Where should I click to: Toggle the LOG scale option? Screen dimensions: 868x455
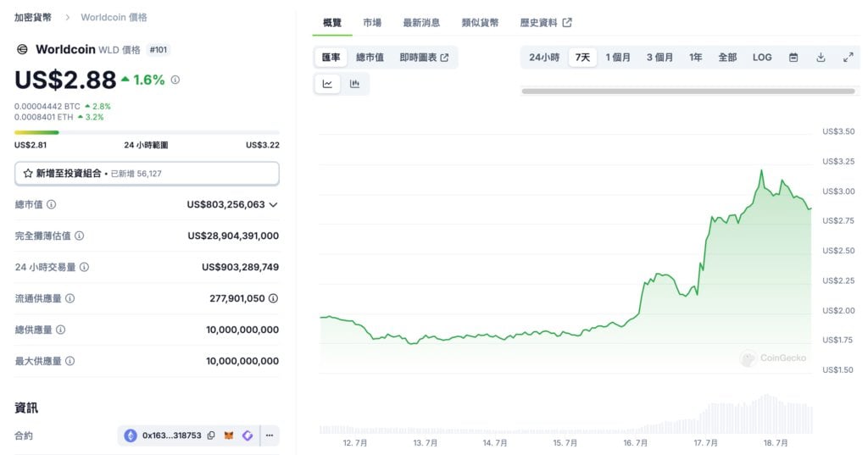(x=762, y=58)
